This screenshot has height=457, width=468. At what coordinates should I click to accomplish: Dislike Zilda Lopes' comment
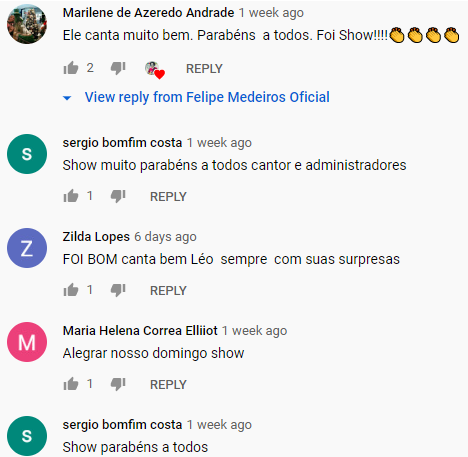(118, 290)
